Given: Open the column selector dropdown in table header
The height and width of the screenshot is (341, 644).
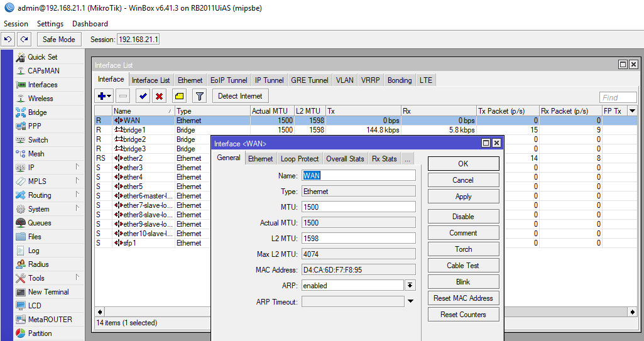Looking at the screenshot, I should 632,111.
